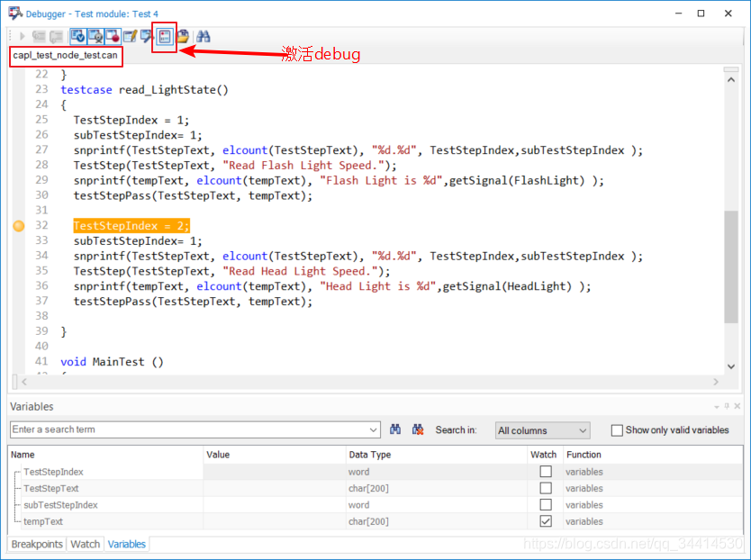This screenshot has height=560, width=751.
Task: Maximize the Debugger window
Action: (701, 14)
